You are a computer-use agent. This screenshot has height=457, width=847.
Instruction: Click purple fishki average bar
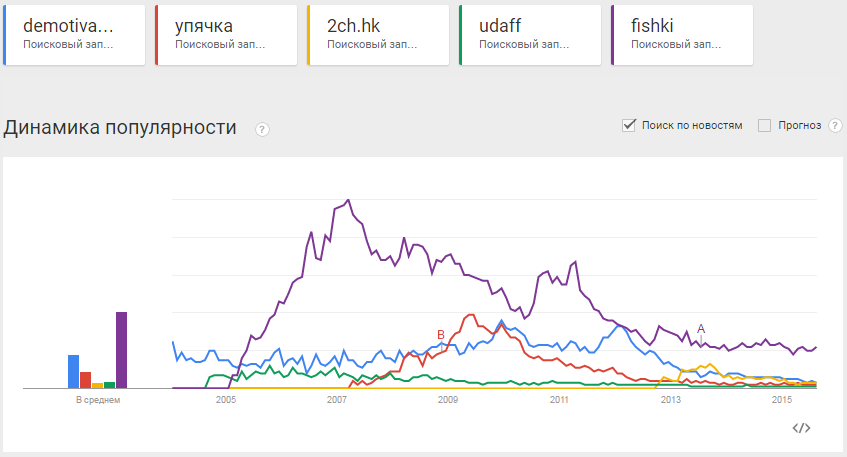[122, 349]
